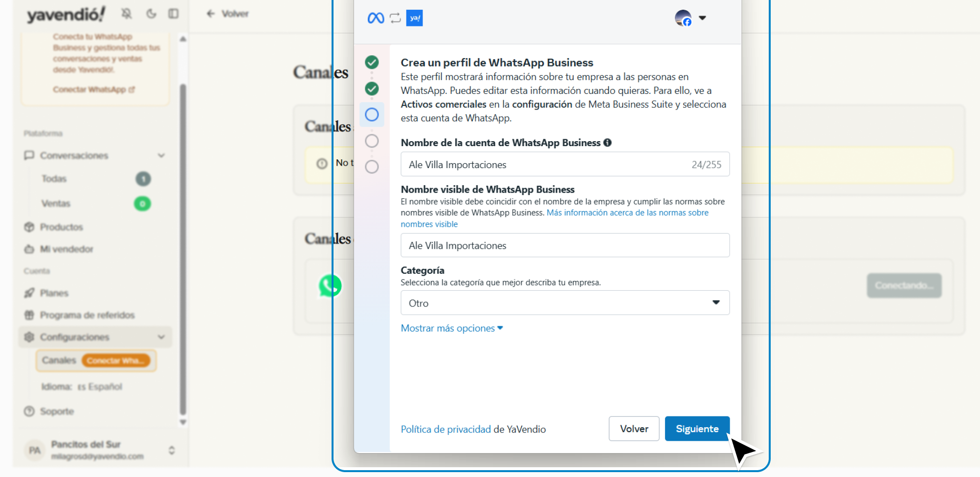Image resolution: width=980 pixels, height=477 pixels.
Task: Go back with Volver arrow in header
Action: (227, 14)
